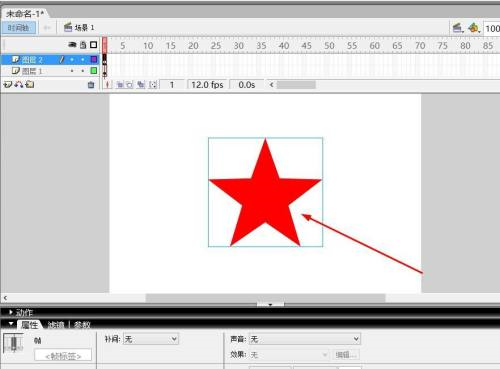500x369 pixels.
Task: Add a motion guide layer
Action: coord(18,85)
